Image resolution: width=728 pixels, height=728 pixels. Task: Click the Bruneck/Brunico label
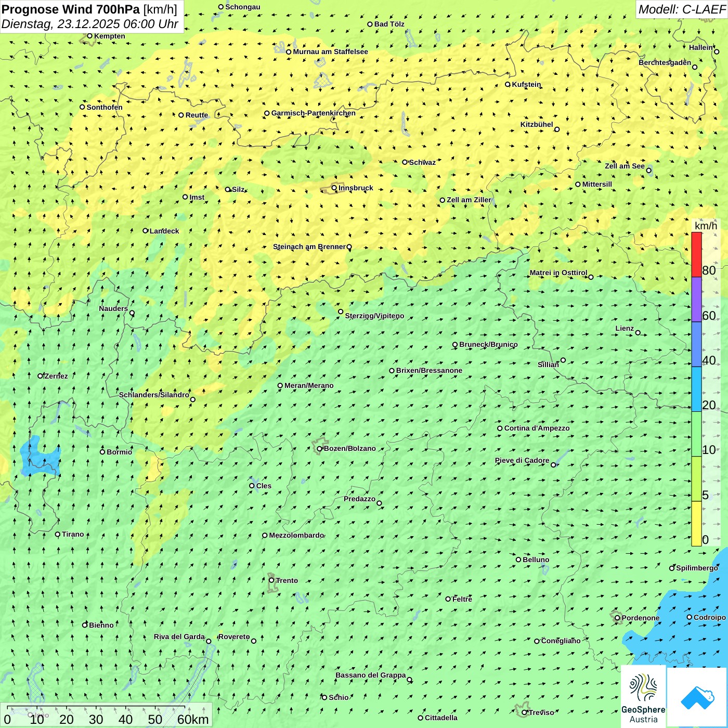[488, 344]
